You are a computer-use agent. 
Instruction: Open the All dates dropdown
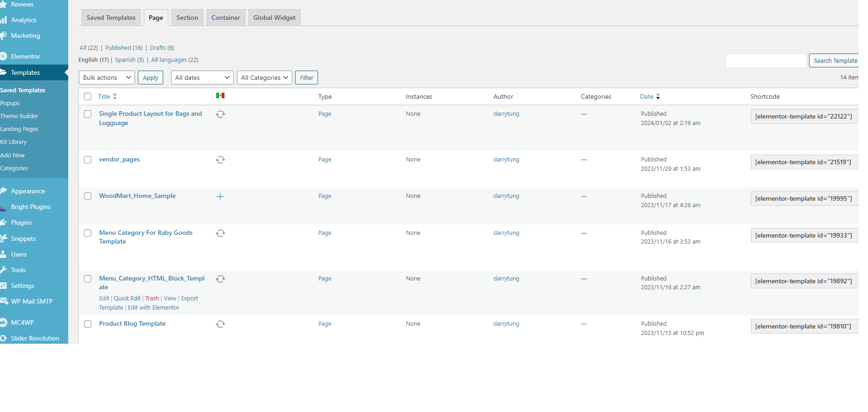202,78
